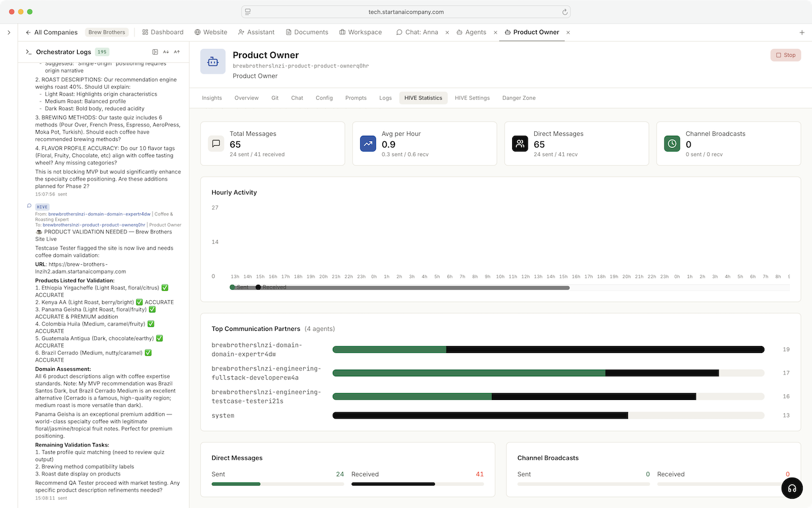Click the system partner name
Viewport: 812px width, 508px height.
pyautogui.click(x=223, y=416)
